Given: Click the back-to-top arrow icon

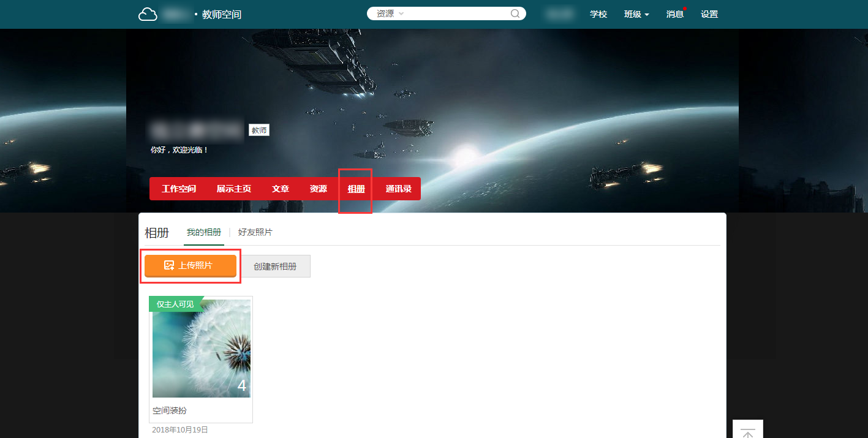Looking at the screenshot, I should 747,431.
